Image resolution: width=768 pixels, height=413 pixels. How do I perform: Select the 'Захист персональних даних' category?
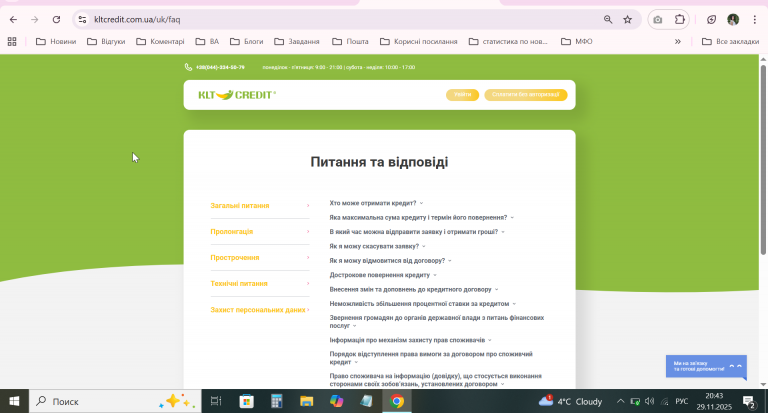[260, 310]
